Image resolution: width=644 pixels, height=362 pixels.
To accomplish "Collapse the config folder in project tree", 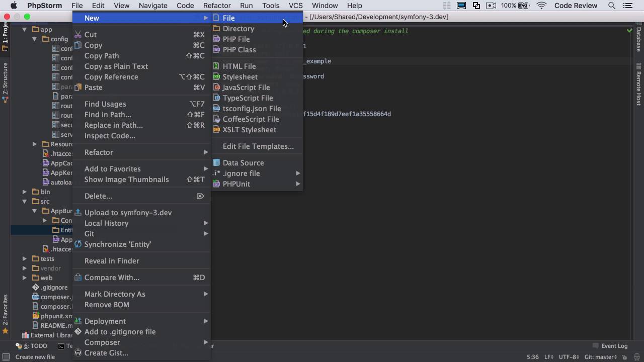I will pos(35,39).
